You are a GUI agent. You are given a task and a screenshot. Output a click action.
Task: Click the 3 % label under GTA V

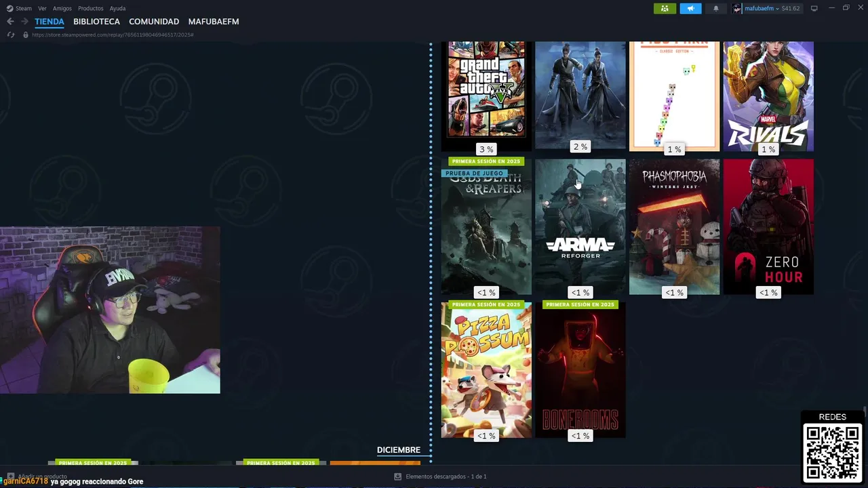pos(486,149)
